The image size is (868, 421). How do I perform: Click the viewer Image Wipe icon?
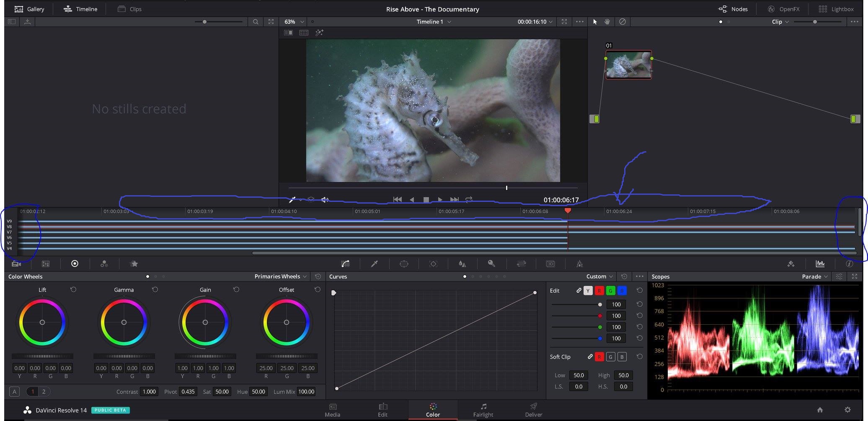pyautogui.click(x=288, y=32)
